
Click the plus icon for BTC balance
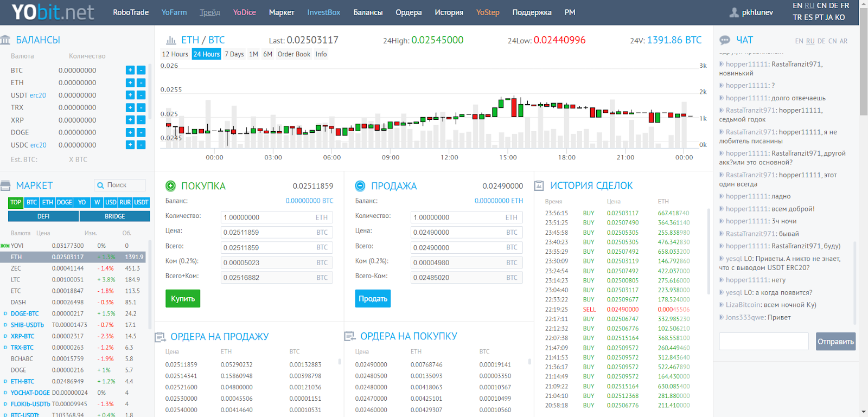(130, 70)
